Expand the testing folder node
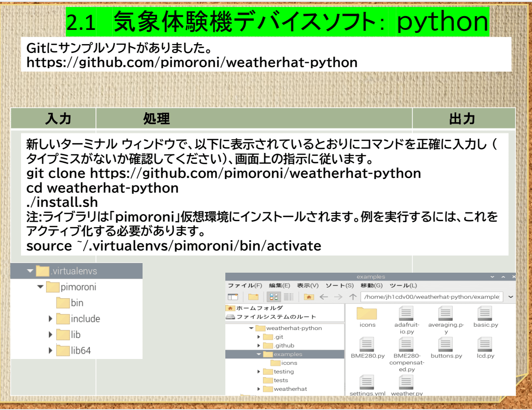The image size is (532, 410). tap(259, 372)
